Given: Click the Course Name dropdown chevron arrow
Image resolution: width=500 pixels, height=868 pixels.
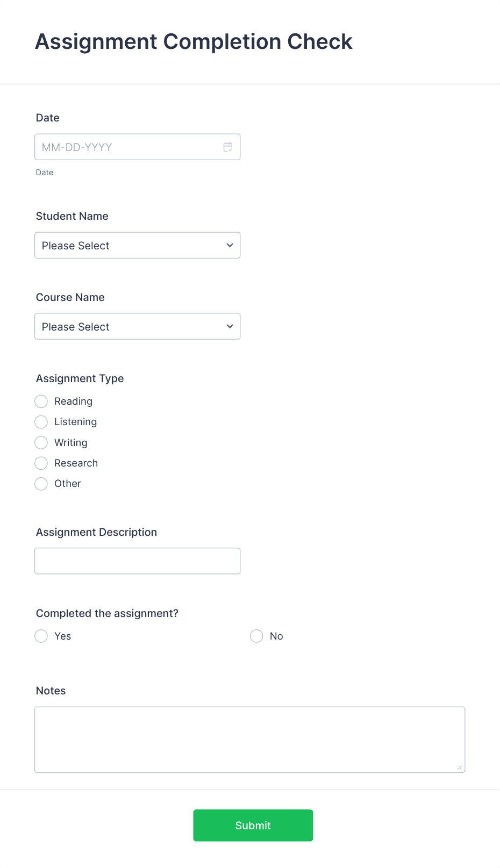Looking at the screenshot, I should point(230,326).
